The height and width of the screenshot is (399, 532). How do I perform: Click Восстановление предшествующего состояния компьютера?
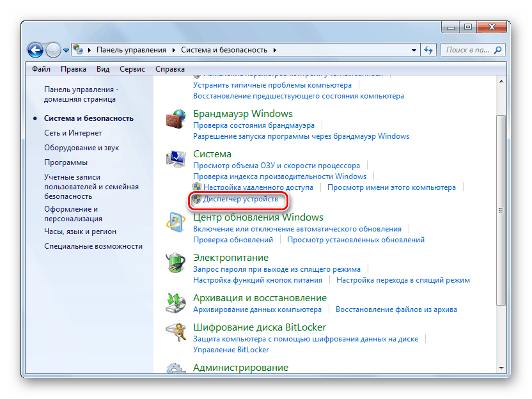(299, 96)
